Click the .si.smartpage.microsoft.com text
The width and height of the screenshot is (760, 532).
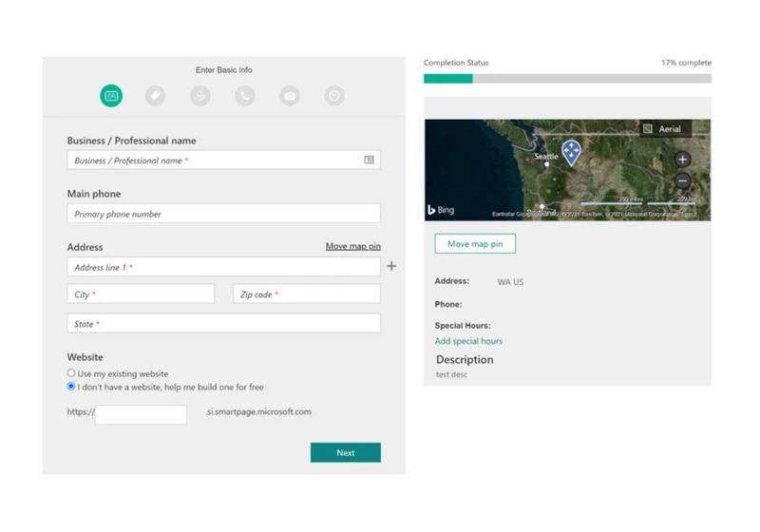pos(258,412)
